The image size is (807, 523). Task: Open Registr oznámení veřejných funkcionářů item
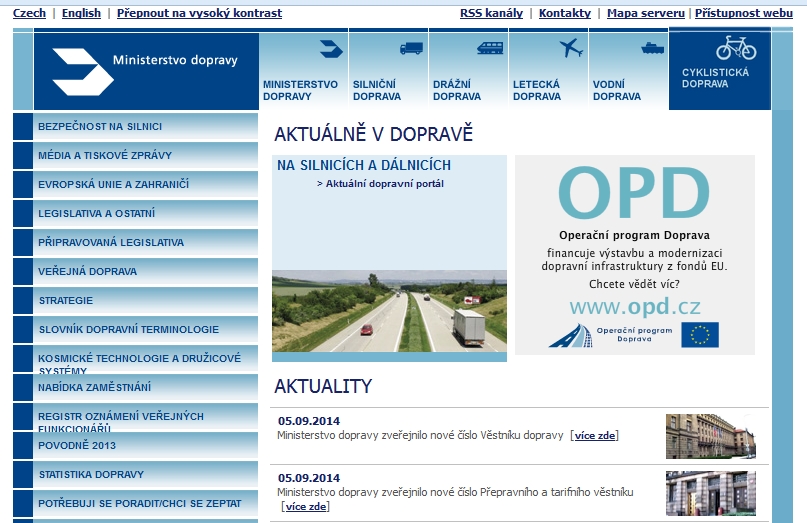point(136,416)
